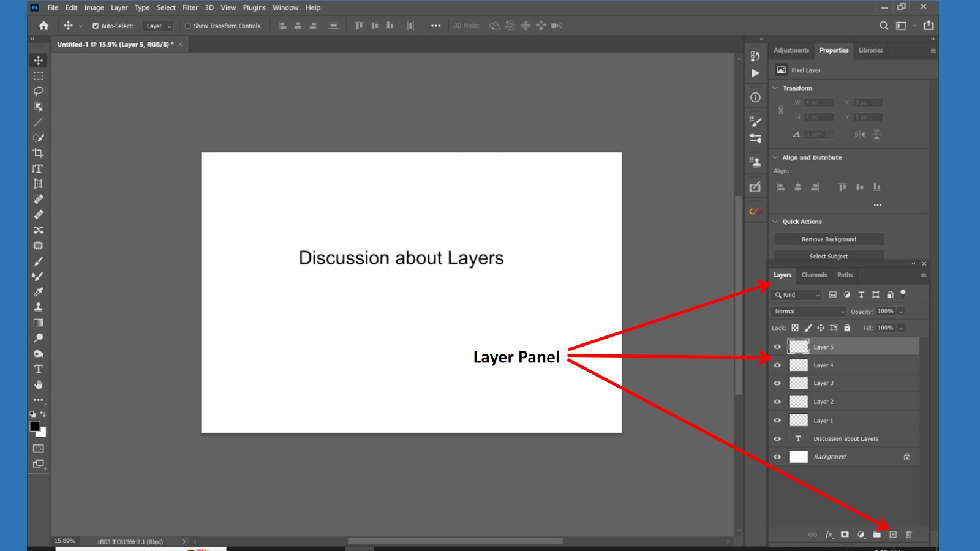Open the Fill value dropdown arrow
Screen dimensions: 980x551
(x=901, y=328)
